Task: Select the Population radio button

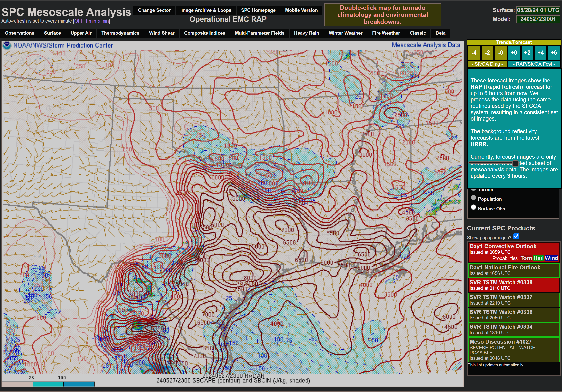Action: point(473,198)
